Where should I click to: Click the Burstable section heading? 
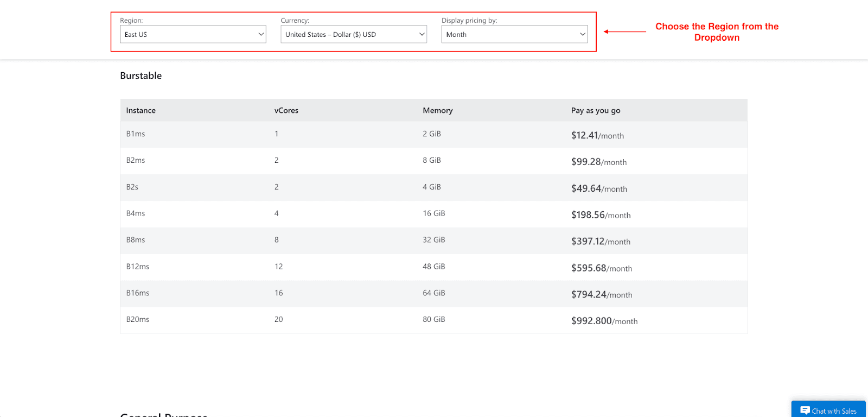(141, 75)
